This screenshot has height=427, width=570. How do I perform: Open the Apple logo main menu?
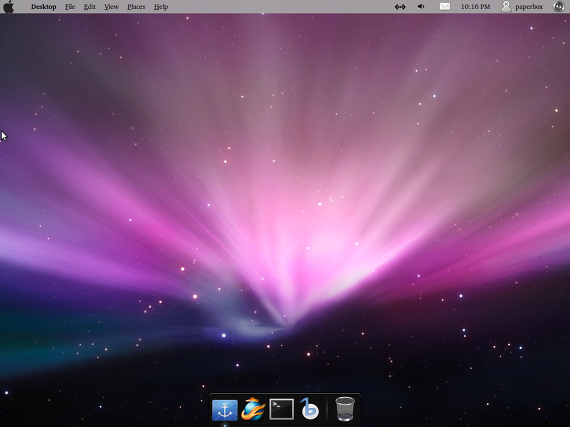8,7
